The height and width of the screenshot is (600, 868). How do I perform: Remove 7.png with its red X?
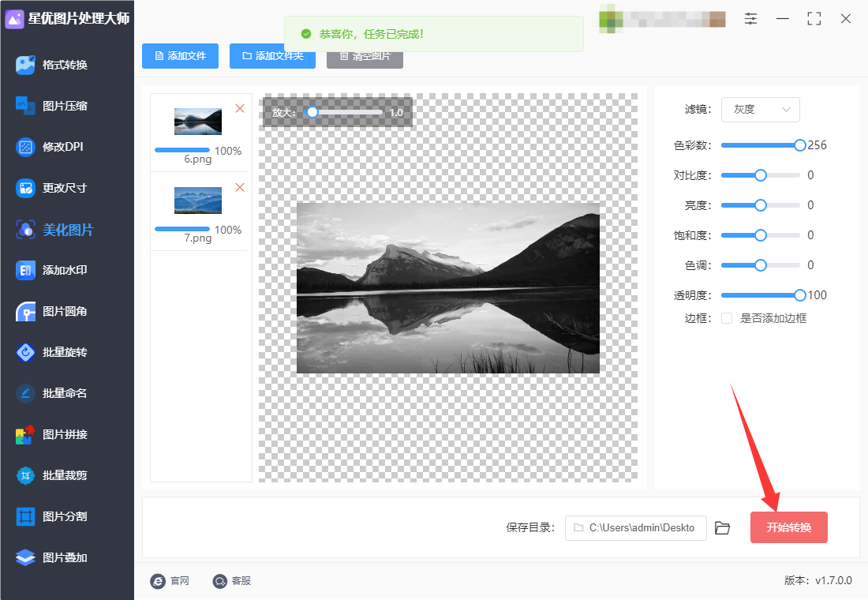pos(240,187)
